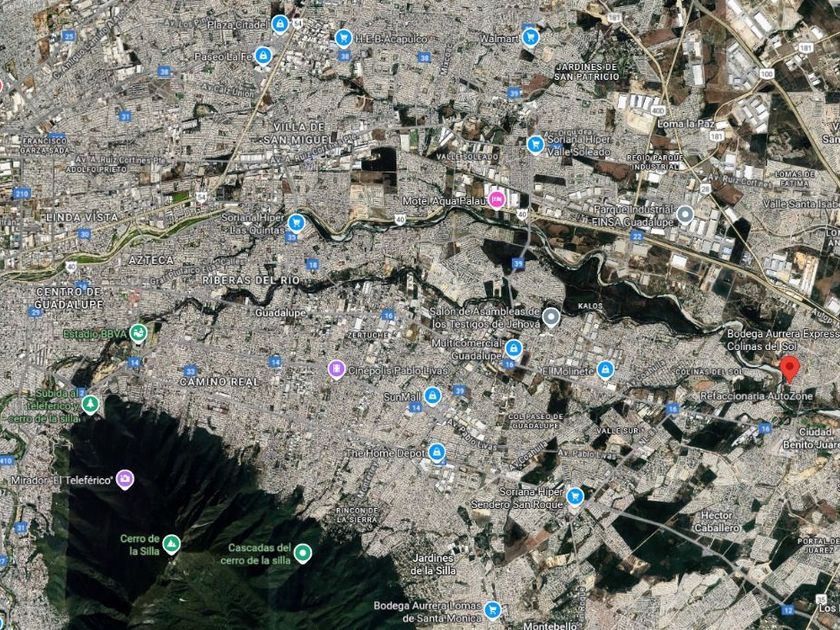Select the Estadio BBVA stadium marker
840x630 pixels.
click(138, 333)
